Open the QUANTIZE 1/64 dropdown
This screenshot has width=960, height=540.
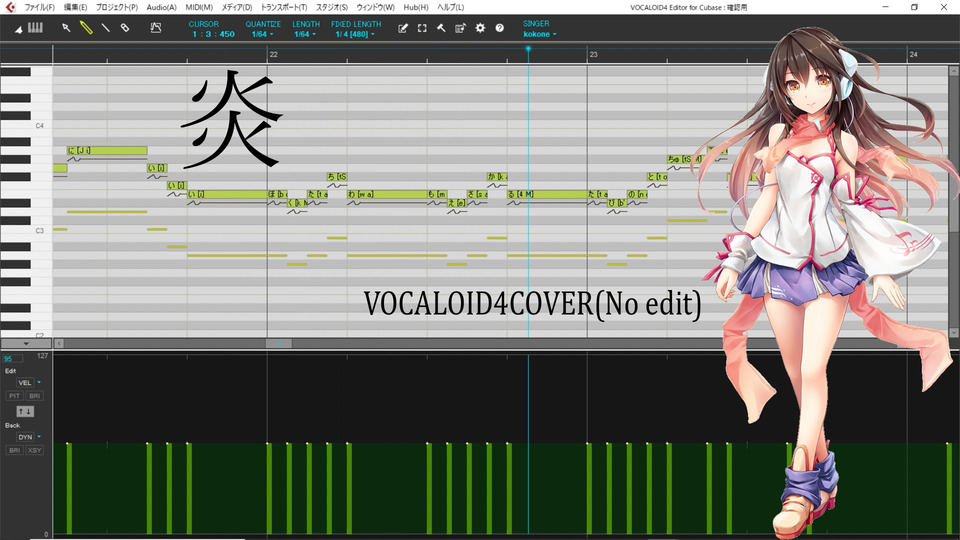(263, 34)
